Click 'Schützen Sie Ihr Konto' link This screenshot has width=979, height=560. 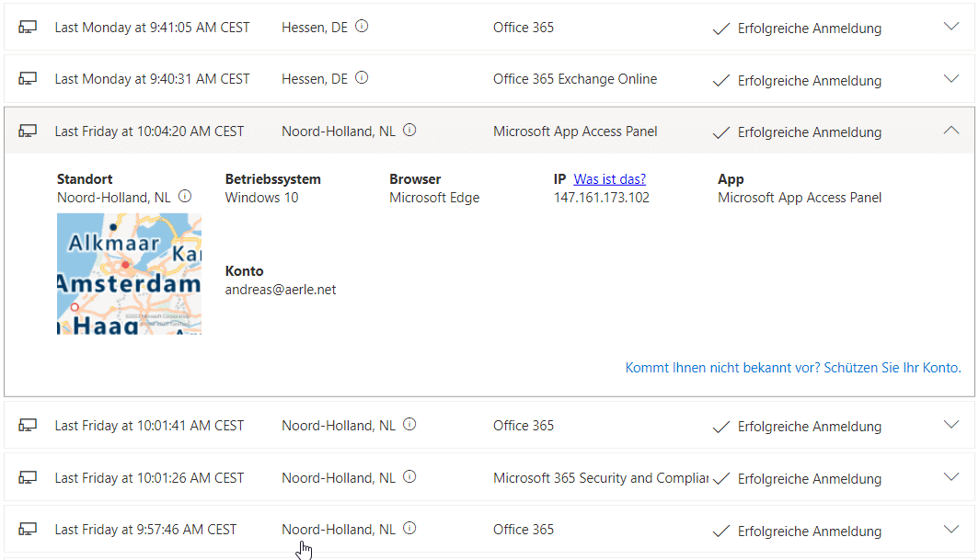coord(892,368)
